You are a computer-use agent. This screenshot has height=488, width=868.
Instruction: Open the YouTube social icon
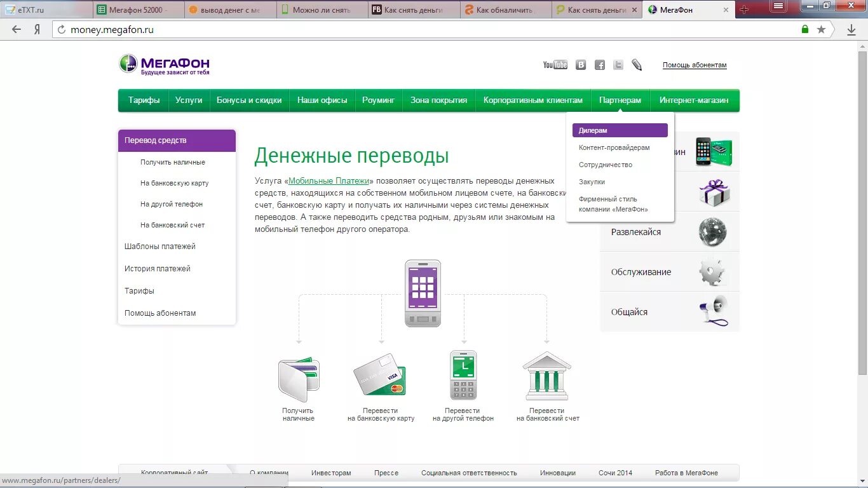point(555,65)
